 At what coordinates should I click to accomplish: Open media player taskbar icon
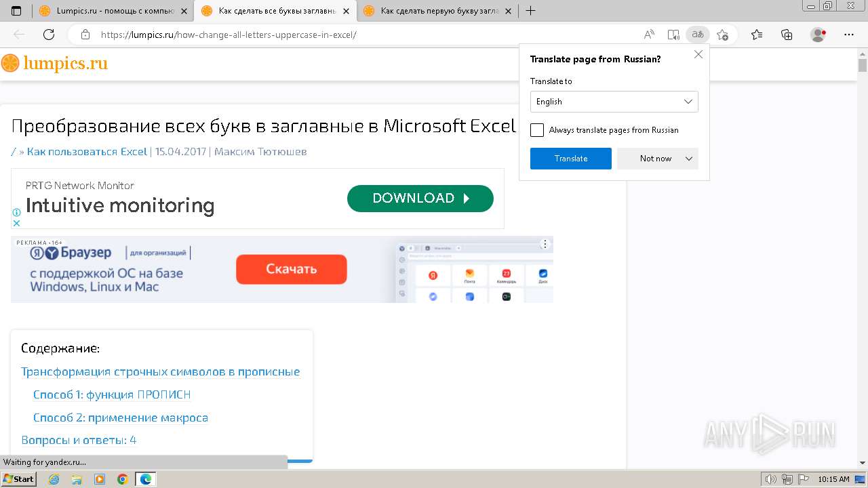100,479
